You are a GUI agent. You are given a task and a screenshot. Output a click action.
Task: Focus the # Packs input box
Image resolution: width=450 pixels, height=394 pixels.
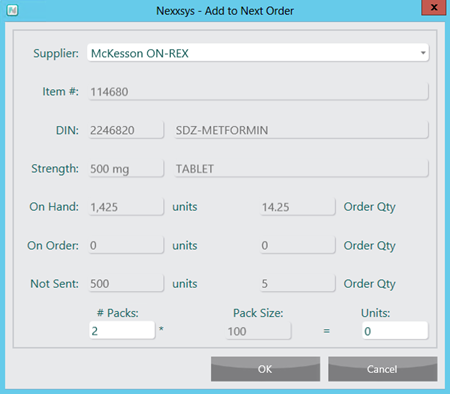point(122,330)
